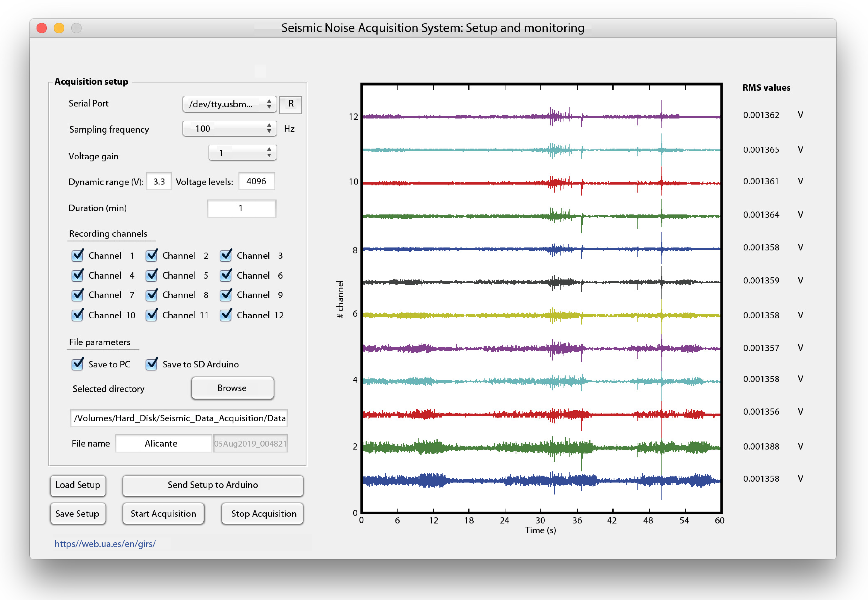Open the web.ua.es girs link
Image resolution: width=868 pixels, height=600 pixels.
click(104, 544)
